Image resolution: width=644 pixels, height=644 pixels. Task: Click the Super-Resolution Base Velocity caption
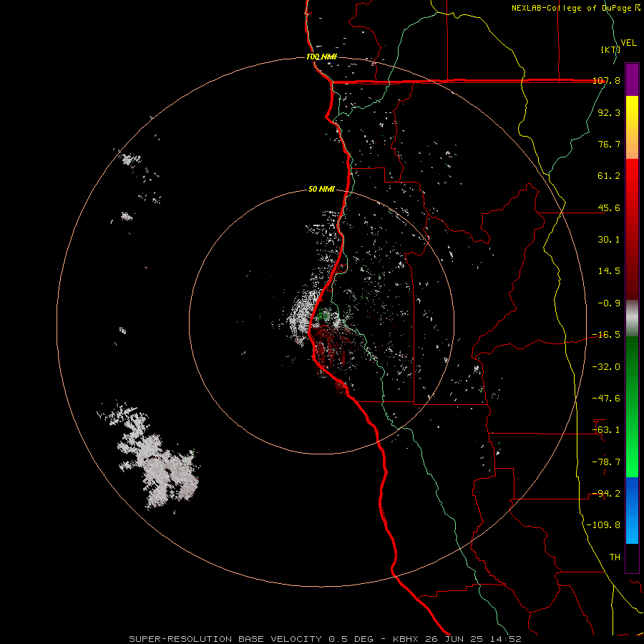[325, 639]
